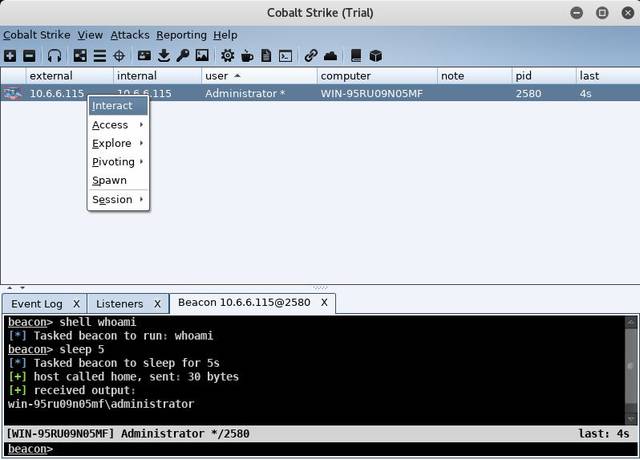Viewport: 640px width, 460px height.
Task: Minimize the Cobalt Strike window
Action: (576, 13)
